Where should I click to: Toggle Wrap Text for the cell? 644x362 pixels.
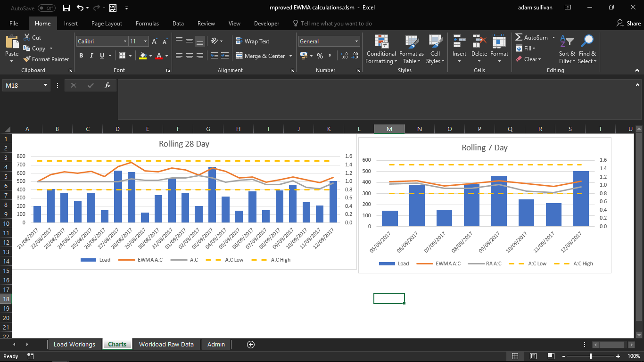(x=252, y=41)
